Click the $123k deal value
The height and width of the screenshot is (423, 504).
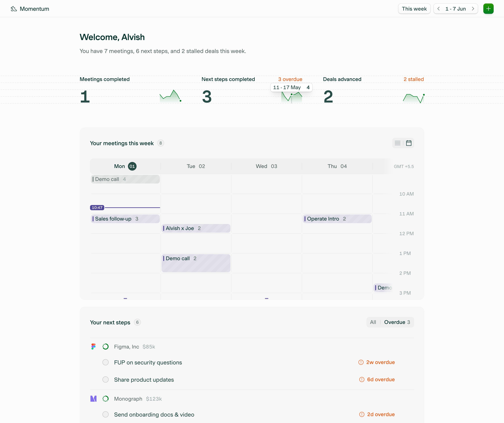[x=154, y=399]
